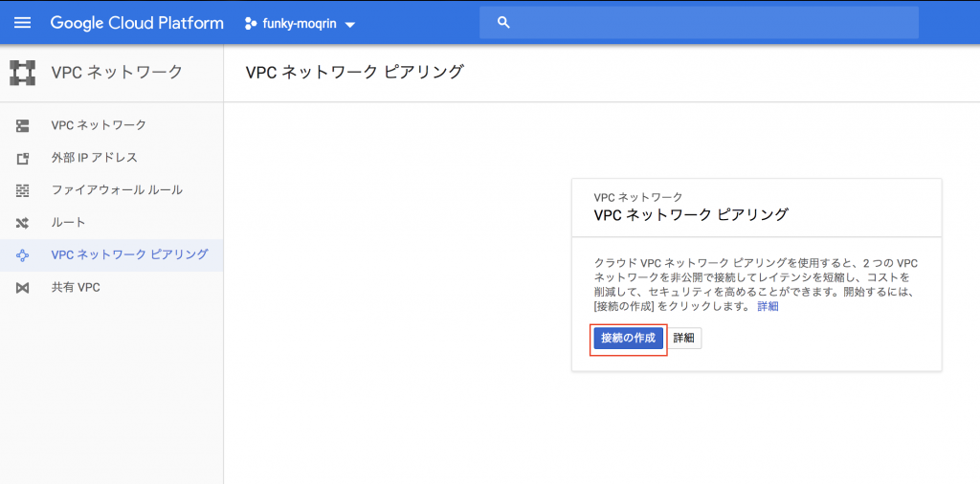Open the hamburger navigation menu
980x484 pixels.
pyautogui.click(x=23, y=23)
